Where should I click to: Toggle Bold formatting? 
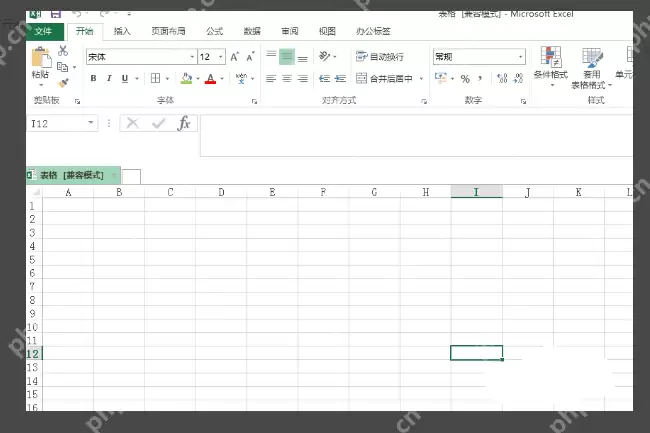point(93,78)
